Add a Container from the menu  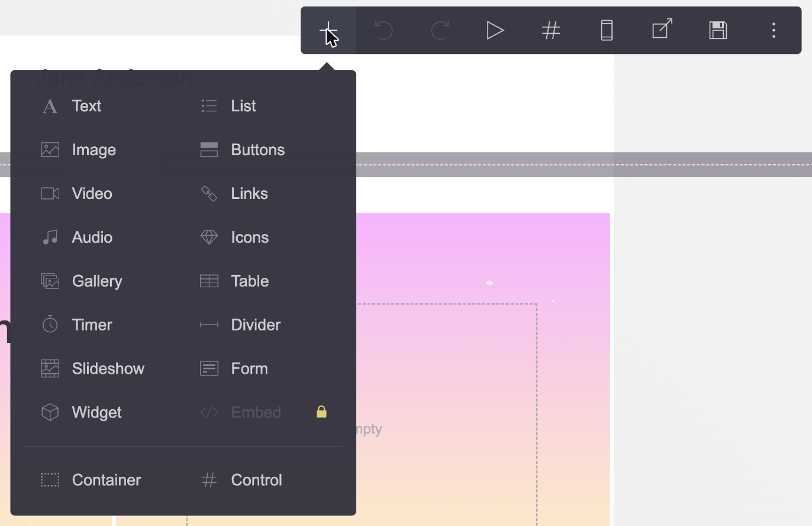[107, 480]
